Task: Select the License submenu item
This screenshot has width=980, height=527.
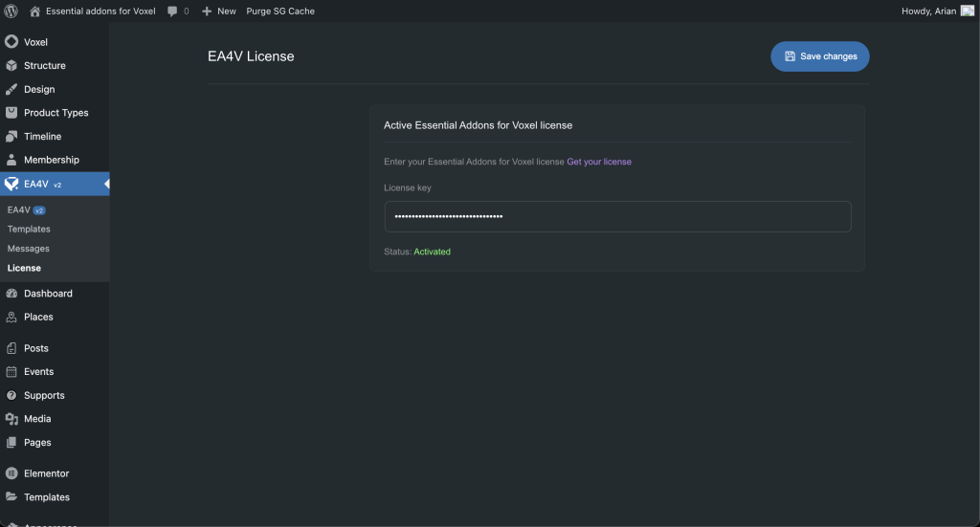Action: tap(24, 269)
